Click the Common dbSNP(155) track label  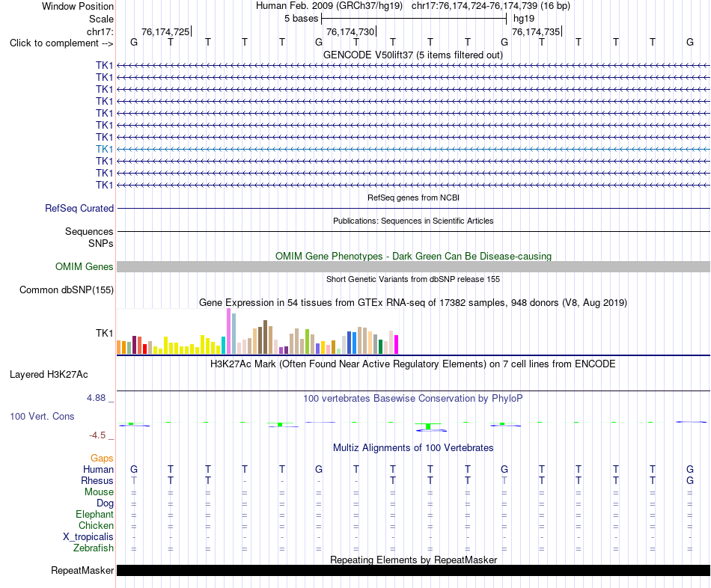coord(66,290)
